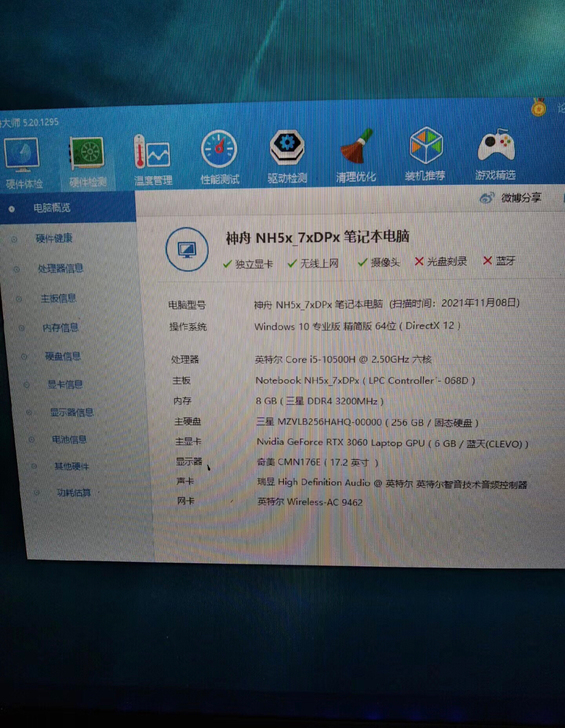Open 装机推荐 cube icon
The height and width of the screenshot is (728, 565).
[425, 154]
